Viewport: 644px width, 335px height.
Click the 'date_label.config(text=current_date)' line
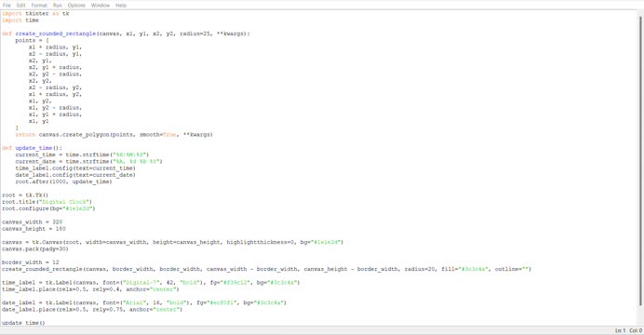coord(75,175)
